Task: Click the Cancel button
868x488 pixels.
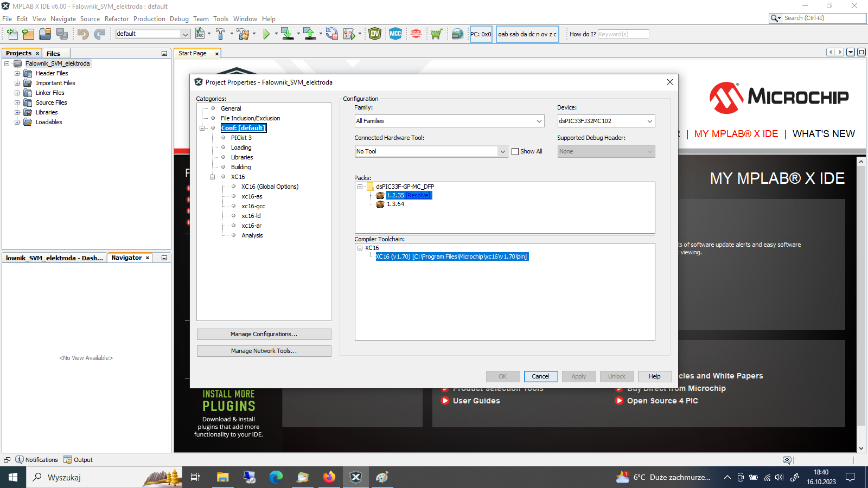Action: pyautogui.click(x=540, y=376)
